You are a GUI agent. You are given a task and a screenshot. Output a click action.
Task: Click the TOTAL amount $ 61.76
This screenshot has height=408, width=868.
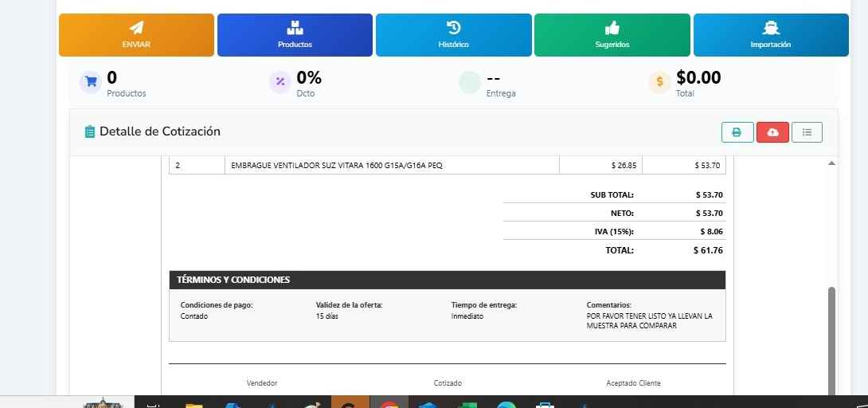click(x=707, y=250)
